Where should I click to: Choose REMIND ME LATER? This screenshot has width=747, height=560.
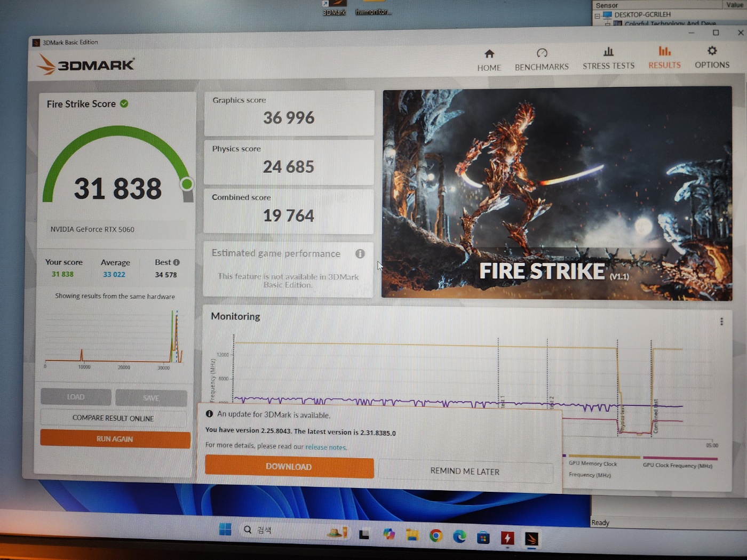pos(465,471)
